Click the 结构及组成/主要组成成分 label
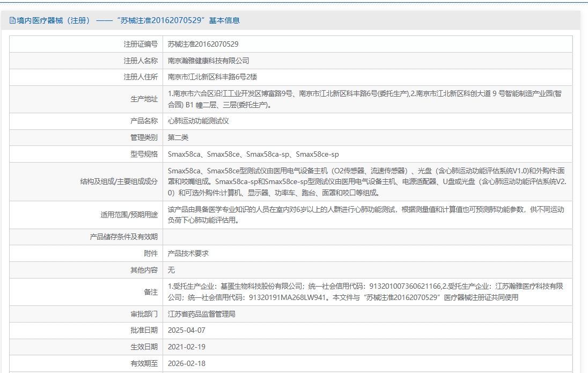The height and width of the screenshot is (373, 588). (x=119, y=181)
